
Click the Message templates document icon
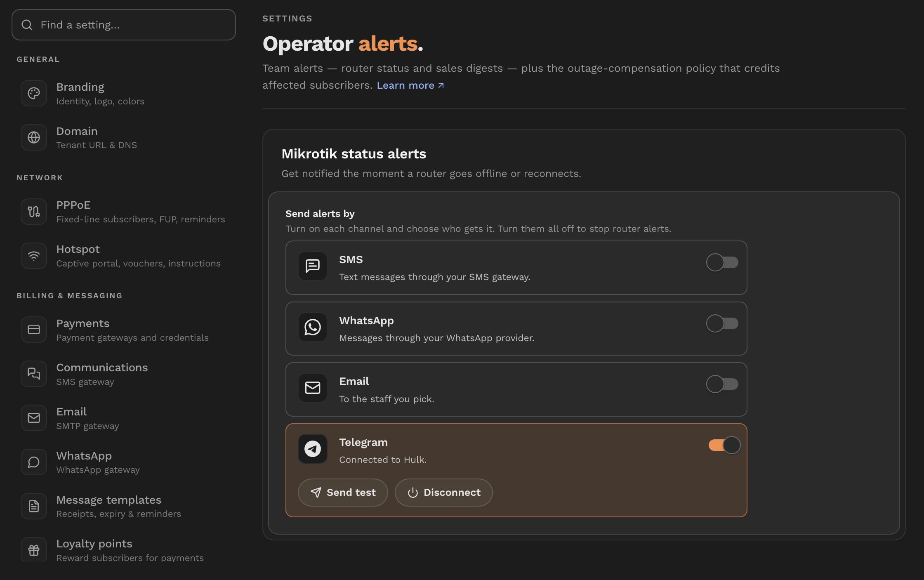coord(34,506)
